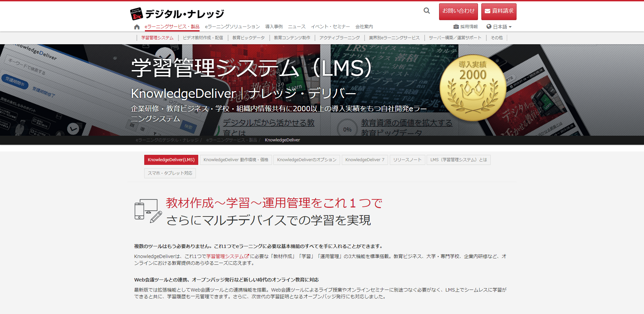Click the 導入実績 2000 gold medal
The height and width of the screenshot is (314, 644).
[x=473, y=88]
